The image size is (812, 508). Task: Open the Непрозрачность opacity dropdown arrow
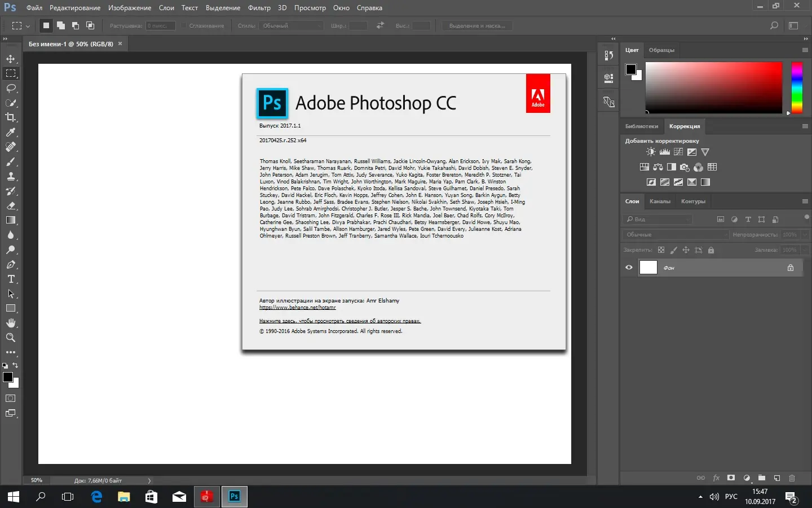point(805,234)
